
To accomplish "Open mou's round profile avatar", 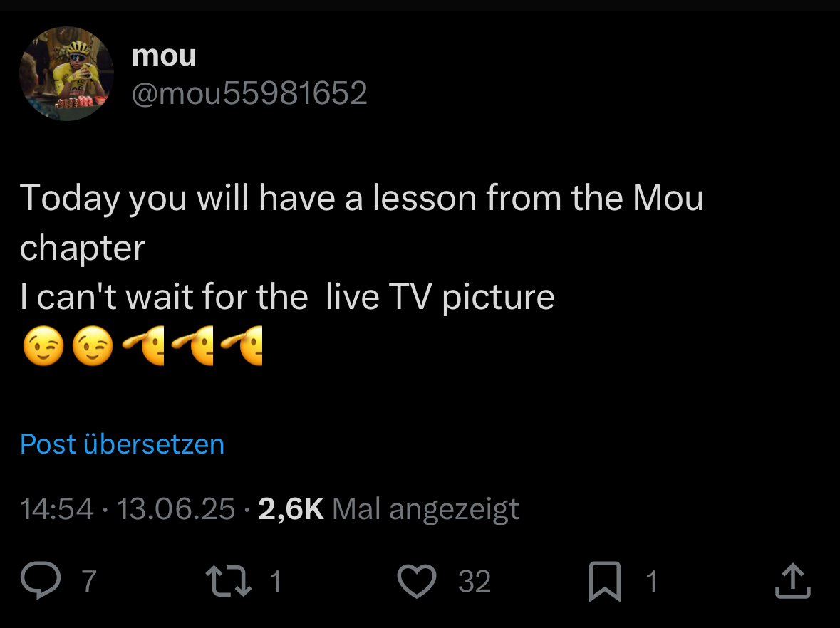I will [66, 74].
